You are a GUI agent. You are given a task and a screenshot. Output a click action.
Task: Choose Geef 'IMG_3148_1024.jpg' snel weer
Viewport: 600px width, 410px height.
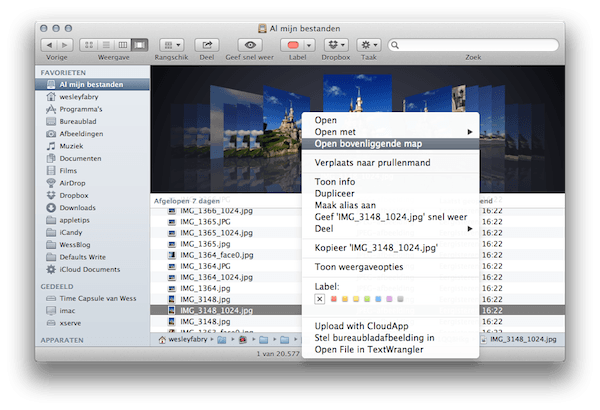coord(391,217)
